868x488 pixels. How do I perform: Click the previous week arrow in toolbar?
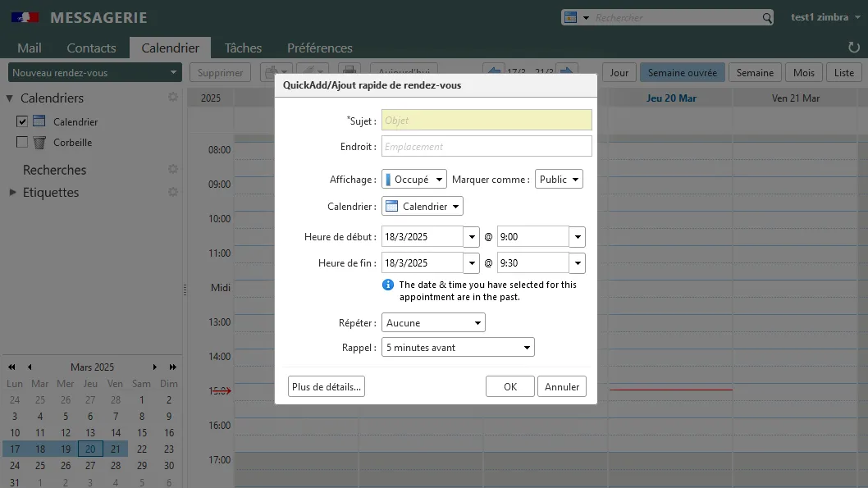(x=494, y=71)
